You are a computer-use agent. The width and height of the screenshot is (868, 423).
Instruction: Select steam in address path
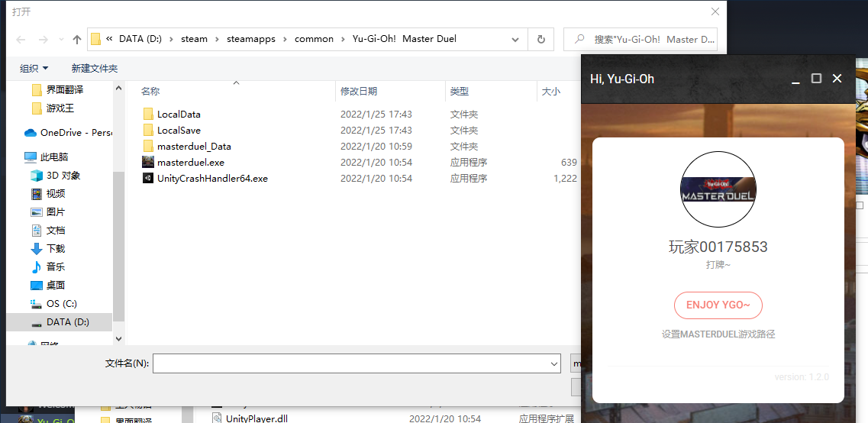coord(195,39)
